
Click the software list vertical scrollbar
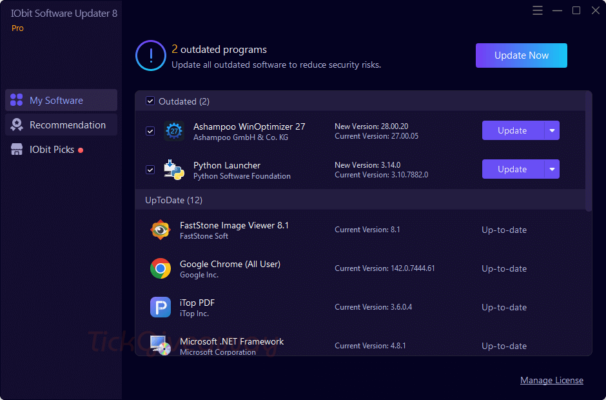(x=589, y=150)
